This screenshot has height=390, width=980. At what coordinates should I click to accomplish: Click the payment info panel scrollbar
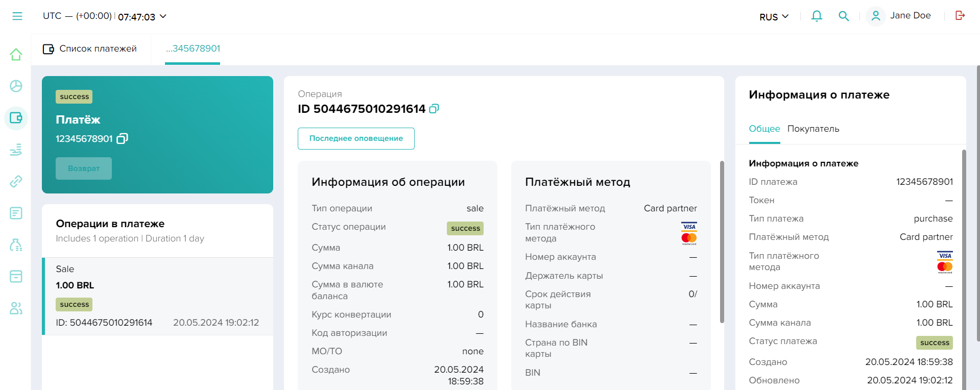click(964, 245)
